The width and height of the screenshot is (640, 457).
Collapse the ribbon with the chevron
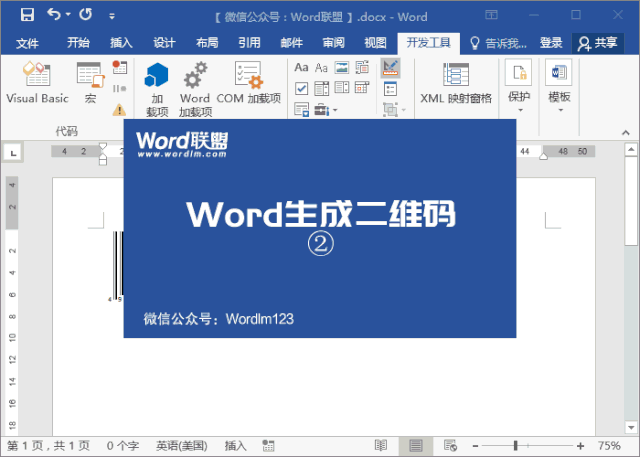tap(626, 133)
